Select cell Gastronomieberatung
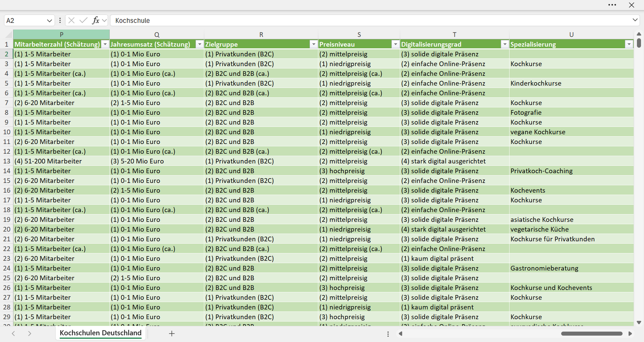The width and height of the screenshot is (644, 342). pyautogui.click(x=571, y=268)
